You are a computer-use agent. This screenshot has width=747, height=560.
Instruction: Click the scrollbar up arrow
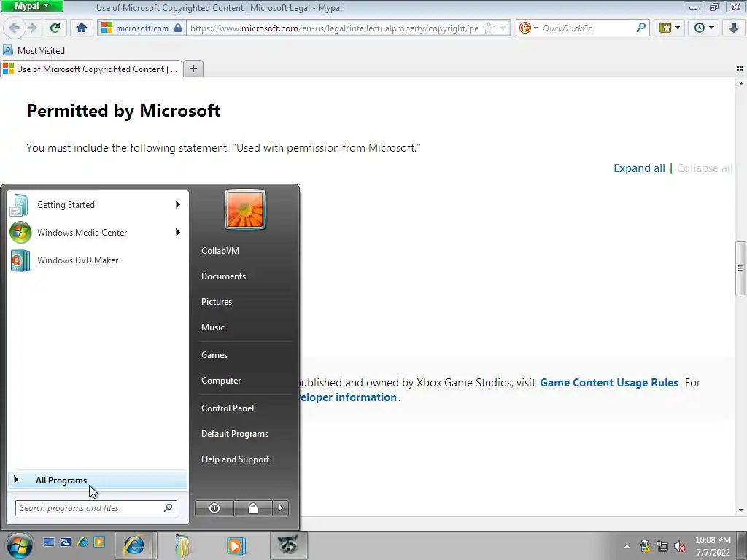click(x=741, y=84)
